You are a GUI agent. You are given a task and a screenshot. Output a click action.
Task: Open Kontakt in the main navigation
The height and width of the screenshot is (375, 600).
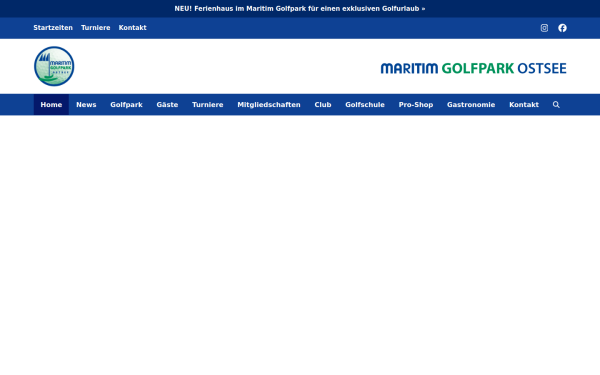point(524,104)
